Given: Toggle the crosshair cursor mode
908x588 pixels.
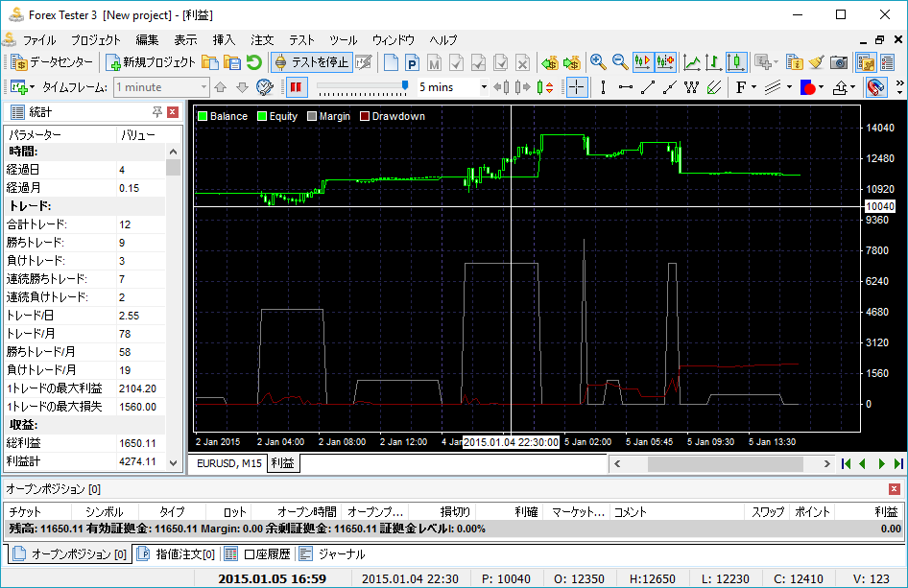Looking at the screenshot, I should point(577,87).
